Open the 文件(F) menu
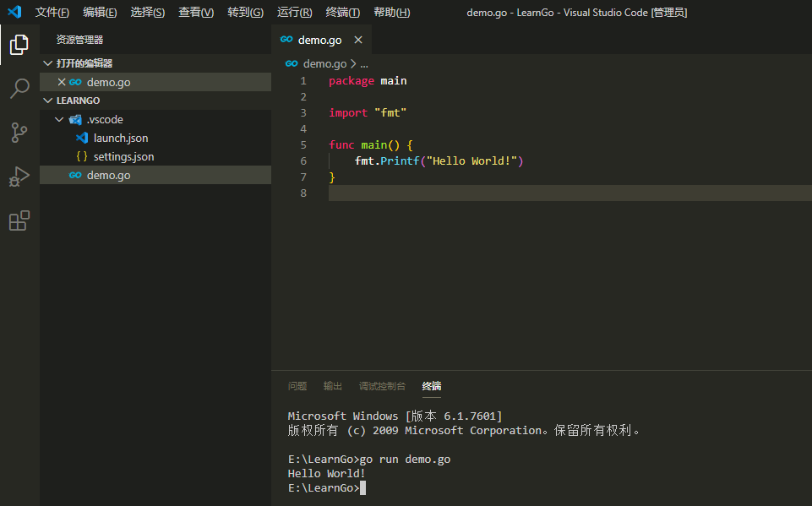This screenshot has height=506, width=812. pos(52,13)
